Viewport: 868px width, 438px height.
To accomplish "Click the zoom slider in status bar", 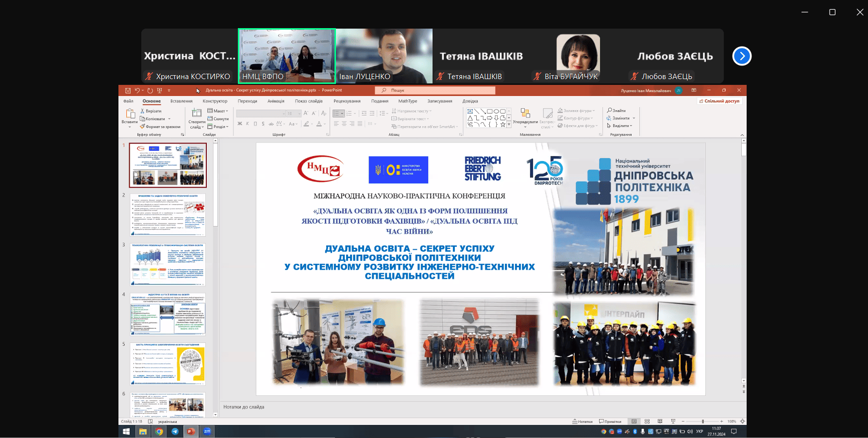I will tap(702, 422).
